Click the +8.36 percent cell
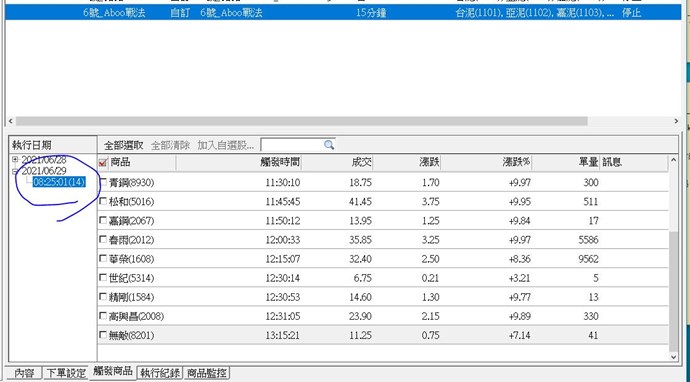This screenshot has height=382, width=690. coord(519,259)
